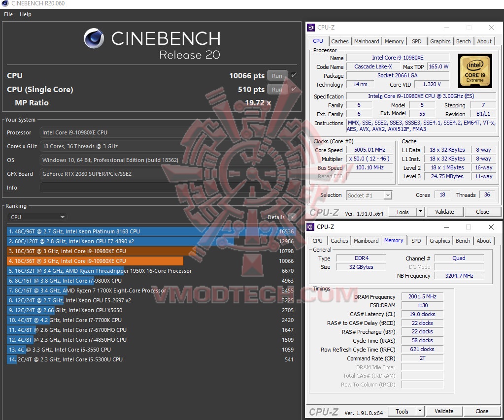Click the Cinebench sphere logo
Image resolution: width=504 pixels, height=420 pixels.
pos(94,38)
